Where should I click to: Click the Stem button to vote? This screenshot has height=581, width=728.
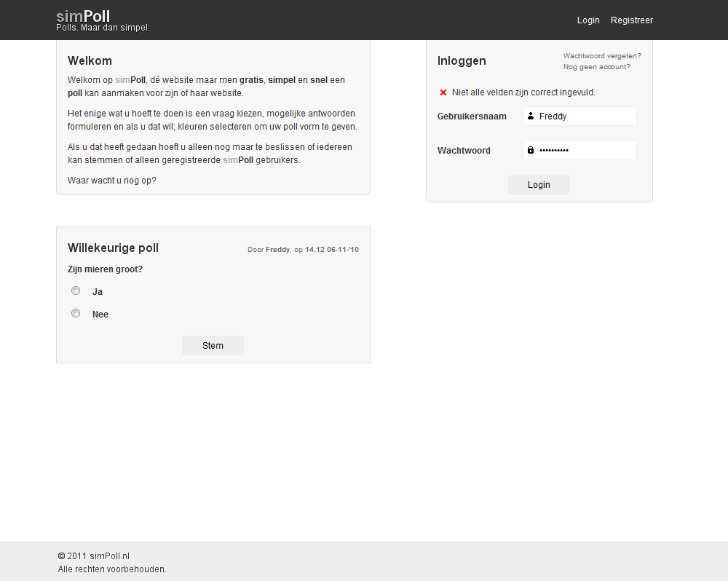pyautogui.click(x=213, y=346)
